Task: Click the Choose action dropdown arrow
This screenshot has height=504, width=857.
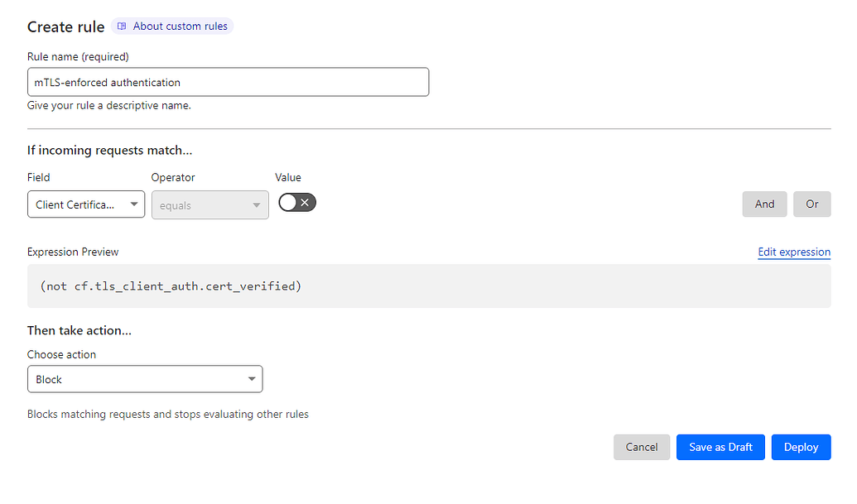Action: tap(252, 379)
